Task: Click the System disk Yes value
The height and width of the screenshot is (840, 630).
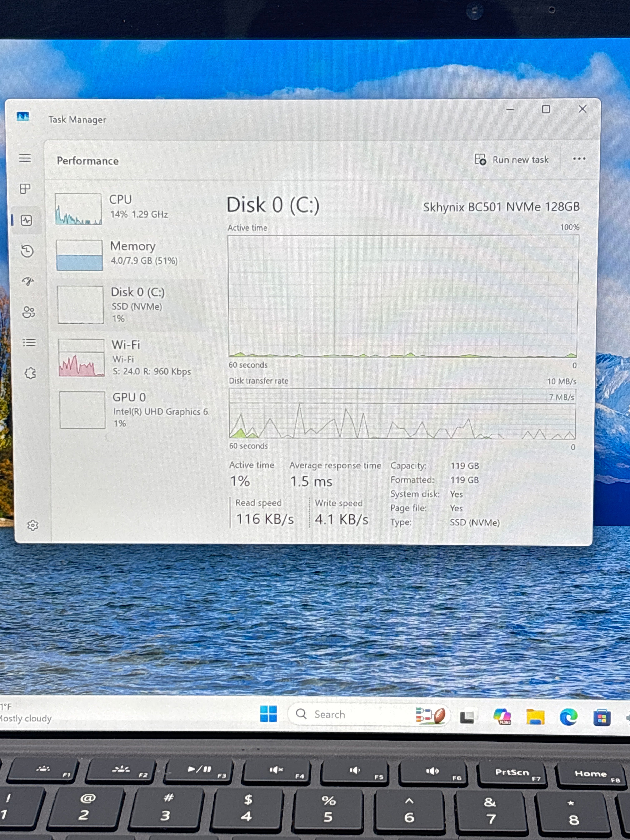Action: click(x=456, y=494)
